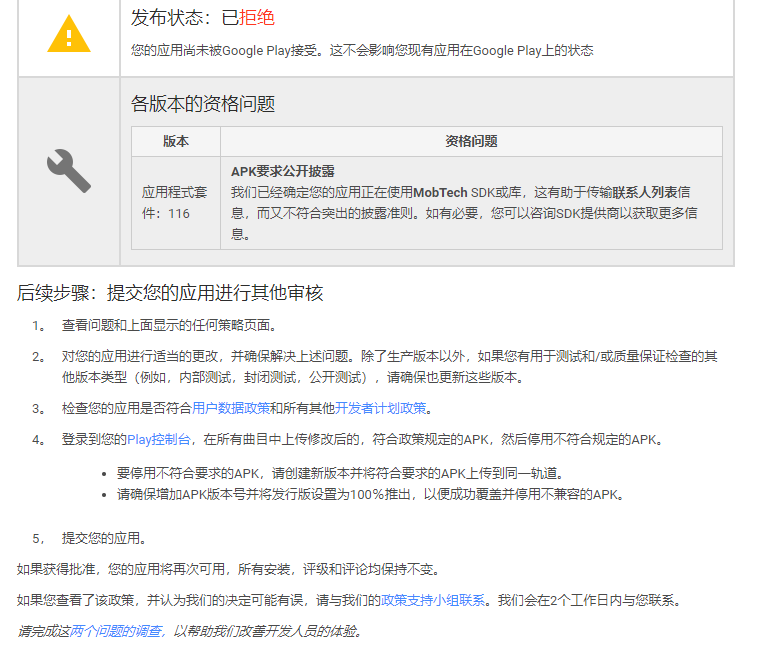Select step 5 提交您的应用
The width and height of the screenshot is (774, 652).
pos(106,538)
